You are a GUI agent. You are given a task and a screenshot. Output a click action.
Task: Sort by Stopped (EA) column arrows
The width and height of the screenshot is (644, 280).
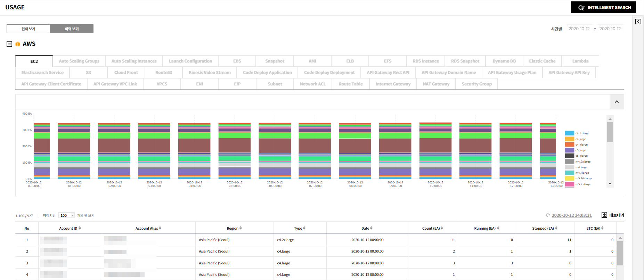tap(556, 228)
